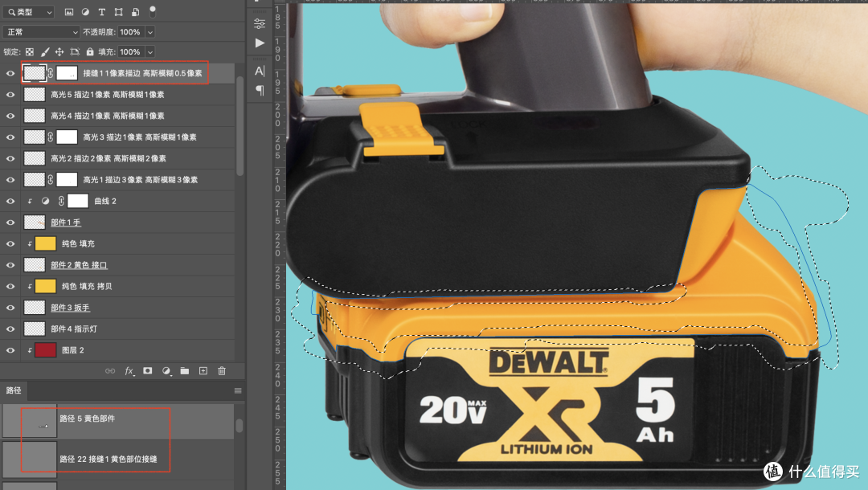The height and width of the screenshot is (490, 868).
Task: Lock position move icon
Action: (59, 52)
